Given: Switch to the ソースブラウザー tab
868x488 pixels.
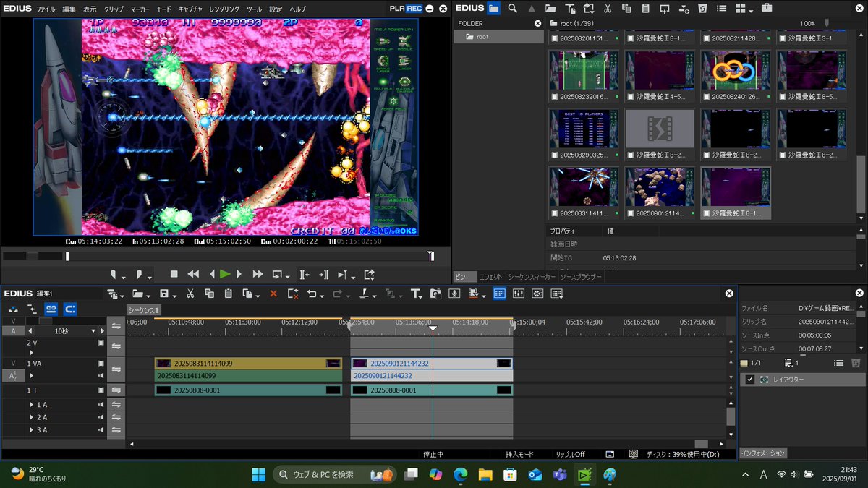Looking at the screenshot, I should click(581, 277).
